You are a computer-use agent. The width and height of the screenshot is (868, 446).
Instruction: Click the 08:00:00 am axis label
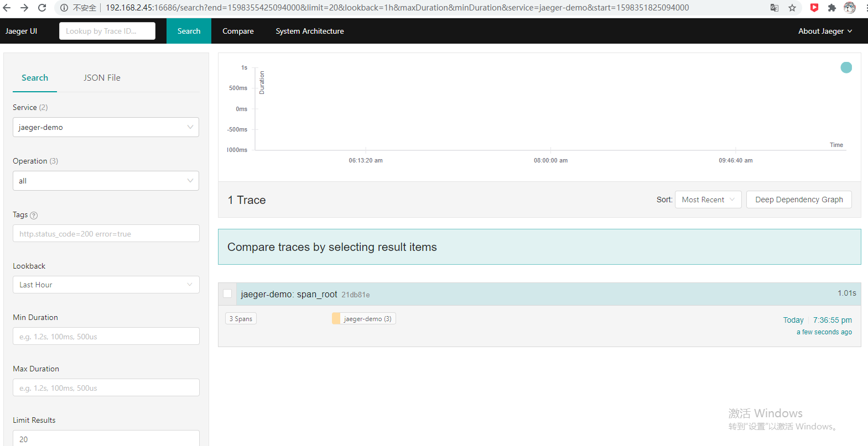tap(550, 160)
